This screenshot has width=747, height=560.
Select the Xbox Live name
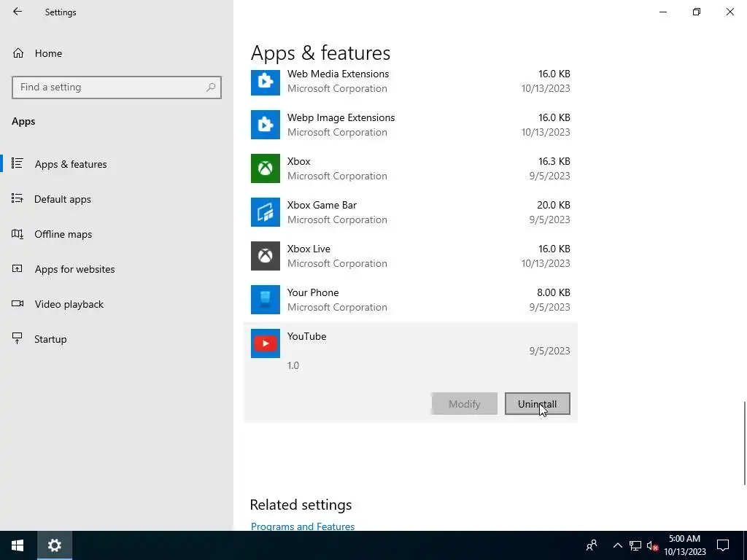(x=309, y=249)
